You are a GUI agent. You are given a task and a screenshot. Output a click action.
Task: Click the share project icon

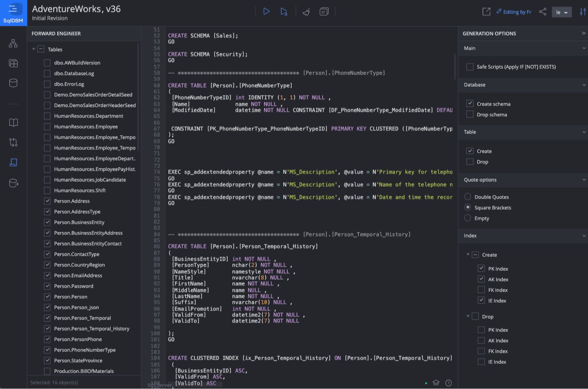tap(542, 12)
